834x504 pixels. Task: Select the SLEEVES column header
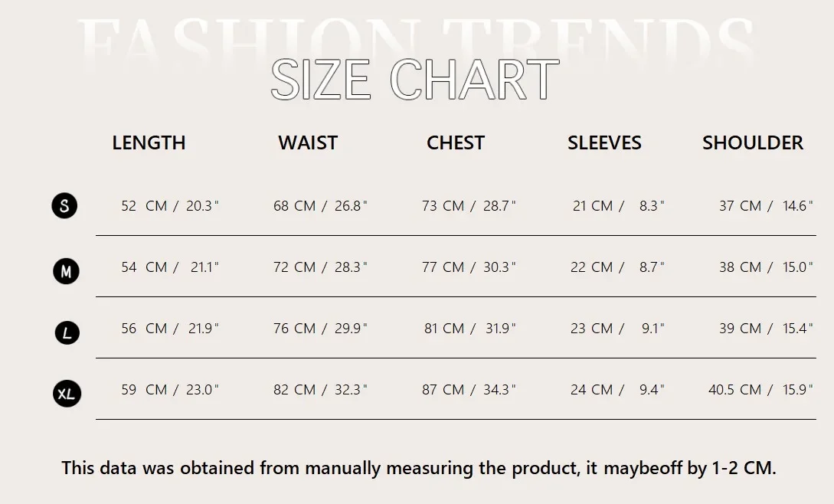[x=604, y=142]
